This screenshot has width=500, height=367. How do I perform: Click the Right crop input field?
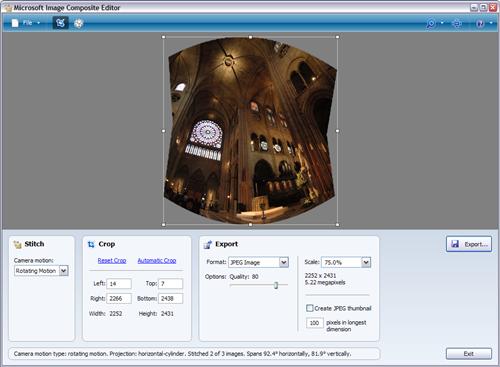pos(119,298)
